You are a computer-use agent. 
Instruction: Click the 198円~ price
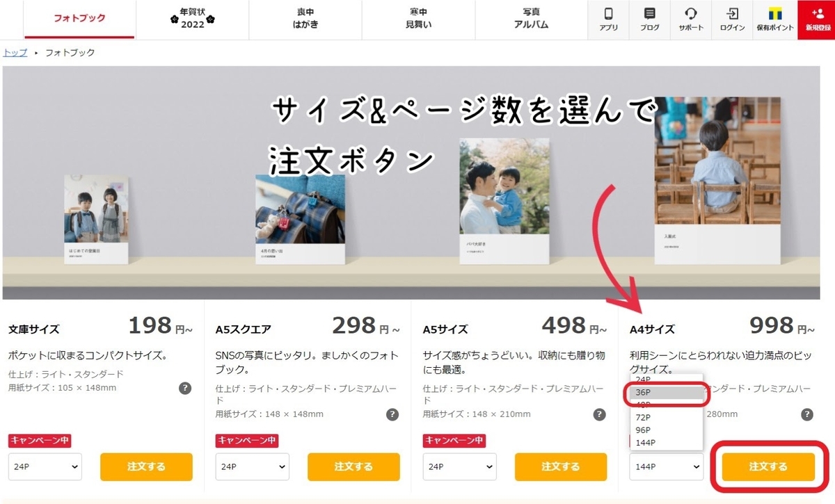click(x=161, y=325)
